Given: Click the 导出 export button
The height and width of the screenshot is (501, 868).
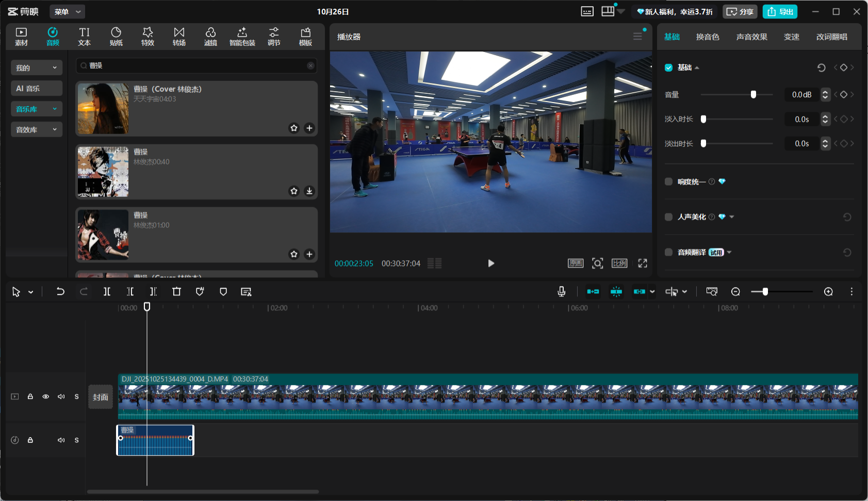Looking at the screenshot, I should coord(780,11).
